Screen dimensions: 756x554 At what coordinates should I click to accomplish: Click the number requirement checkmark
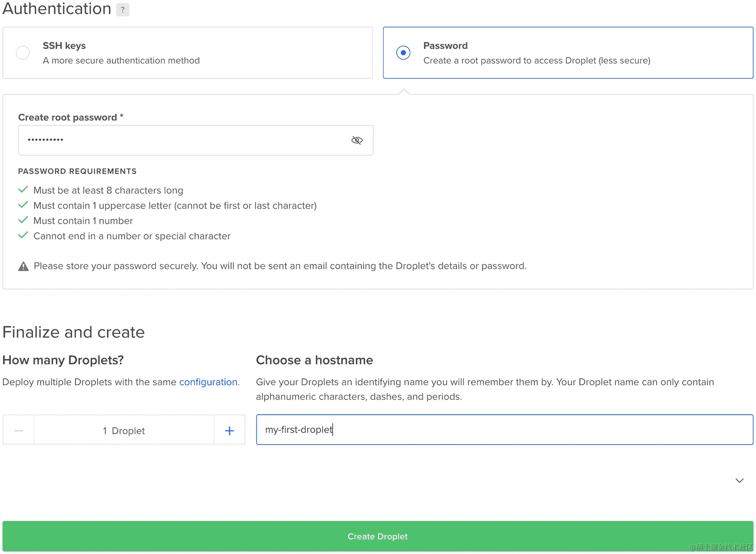pyautogui.click(x=23, y=220)
